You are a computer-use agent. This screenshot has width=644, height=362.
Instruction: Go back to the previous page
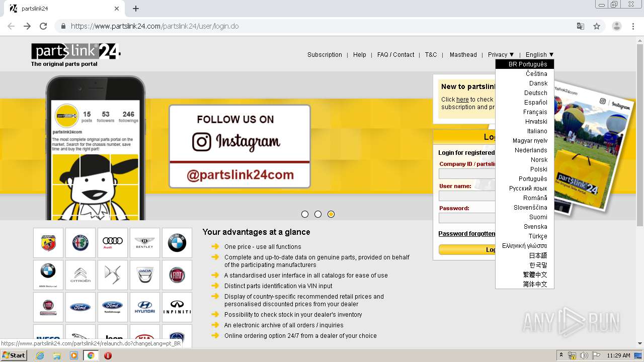coord(11,26)
